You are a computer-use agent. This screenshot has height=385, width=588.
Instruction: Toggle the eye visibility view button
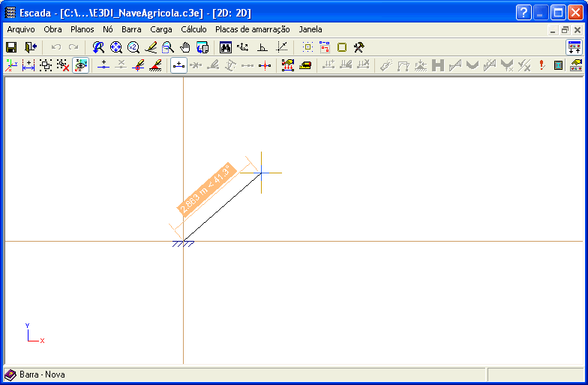coord(81,65)
